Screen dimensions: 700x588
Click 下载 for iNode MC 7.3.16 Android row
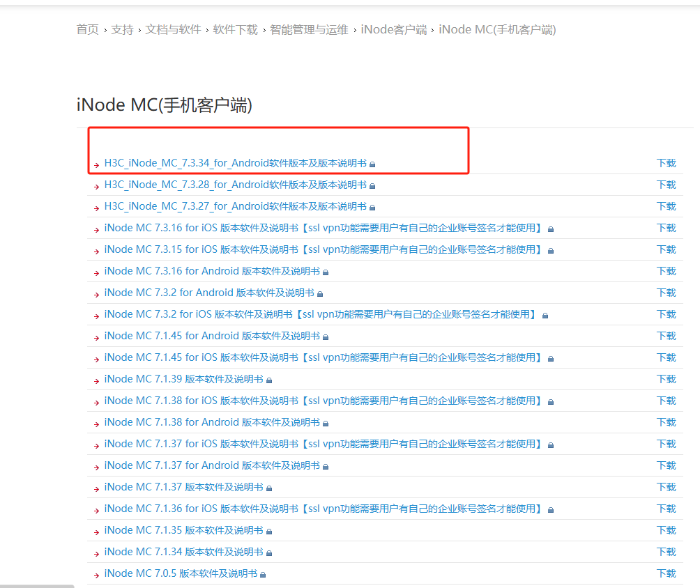pyautogui.click(x=667, y=271)
